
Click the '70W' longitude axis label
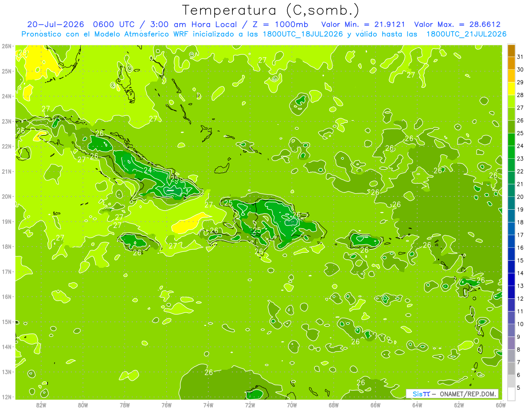(292, 405)
